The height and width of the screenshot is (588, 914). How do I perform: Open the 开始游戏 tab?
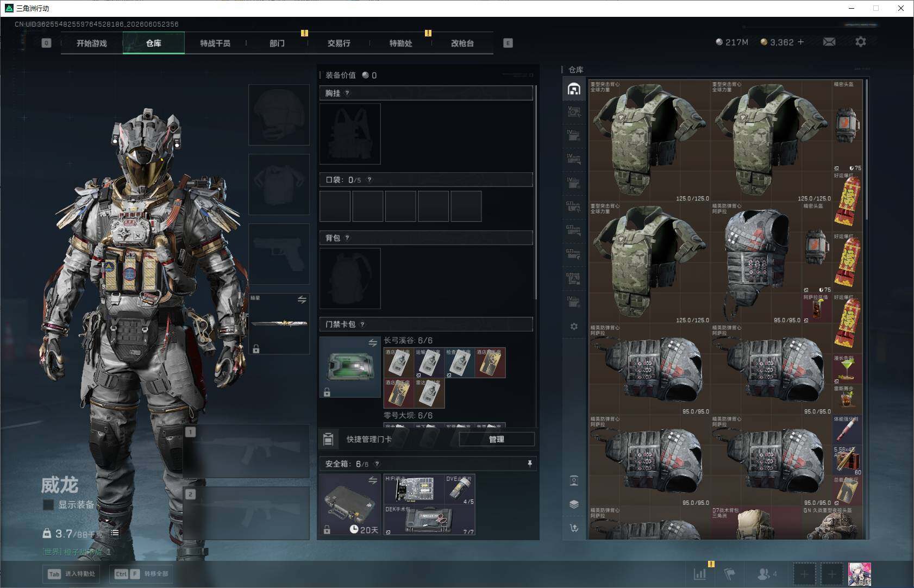point(92,43)
